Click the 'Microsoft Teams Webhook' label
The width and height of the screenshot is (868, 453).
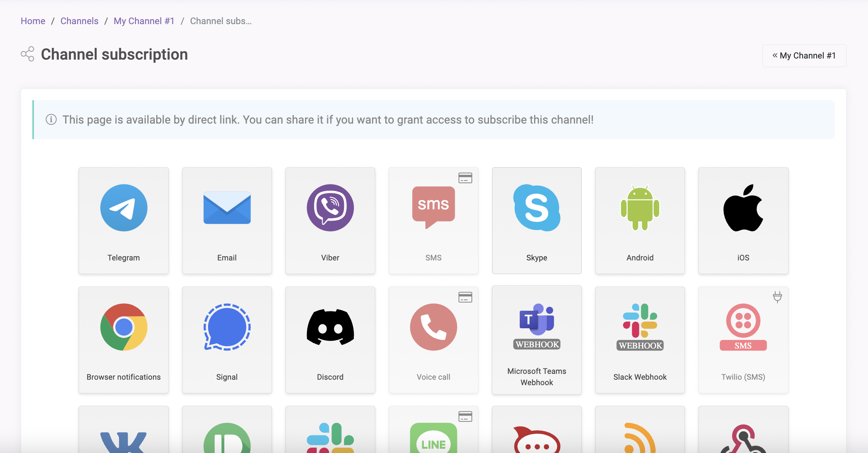tap(536, 377)
